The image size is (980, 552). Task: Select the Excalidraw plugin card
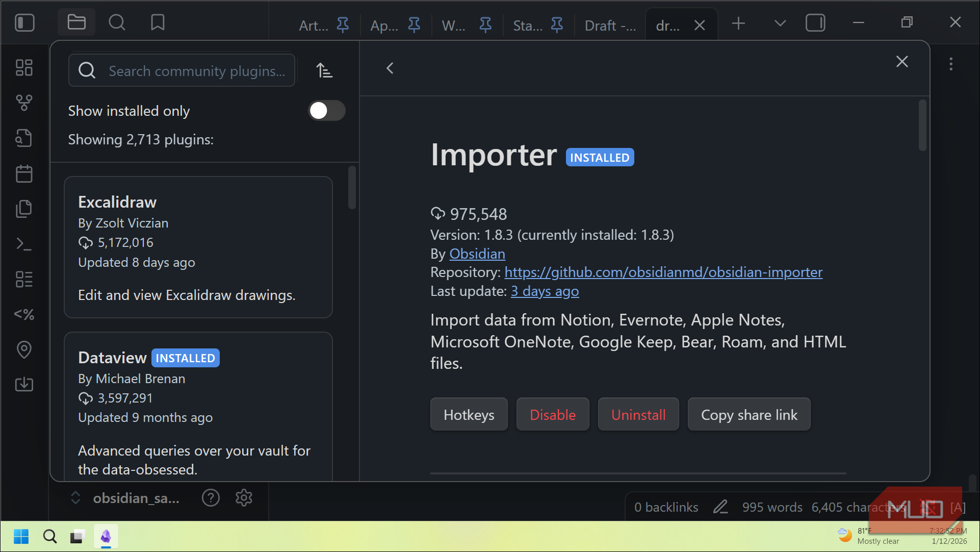tap(198, 247)
